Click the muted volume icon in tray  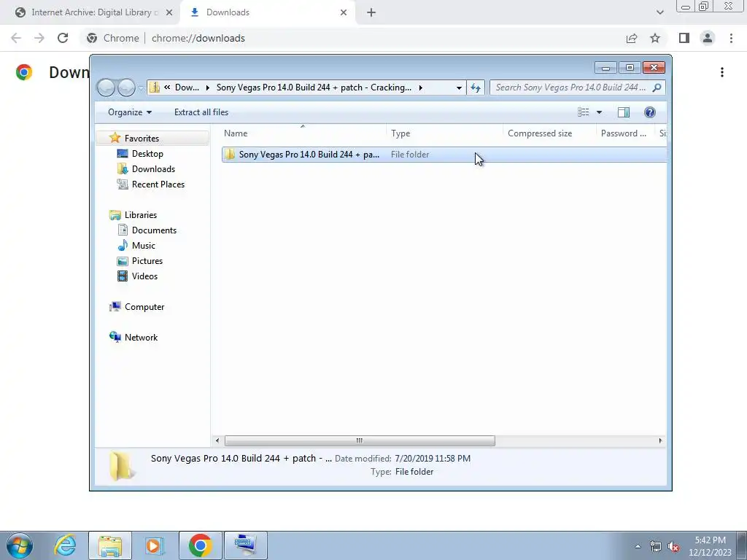click(673, 546)
